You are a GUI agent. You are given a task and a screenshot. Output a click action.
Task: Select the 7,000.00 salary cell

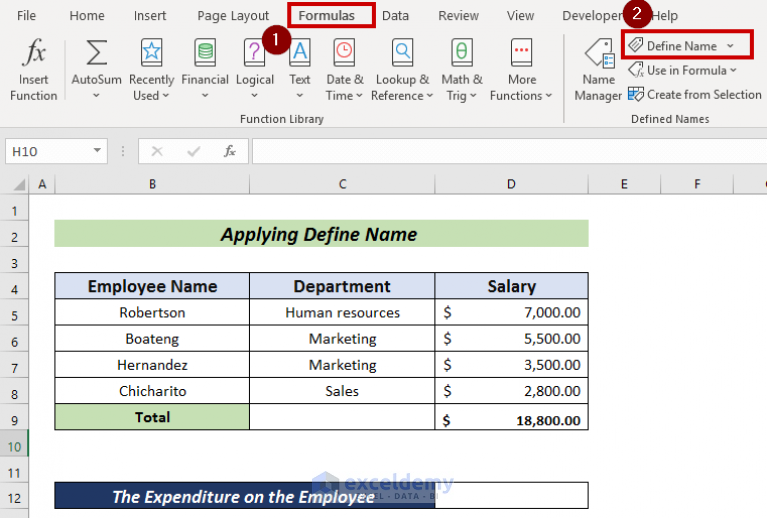[511, 313]
